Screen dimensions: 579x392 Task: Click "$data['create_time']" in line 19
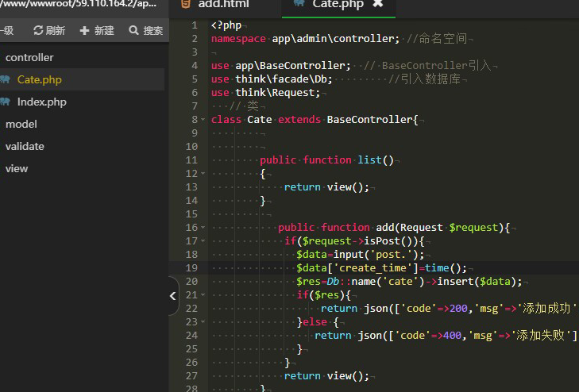pos(357,268)
